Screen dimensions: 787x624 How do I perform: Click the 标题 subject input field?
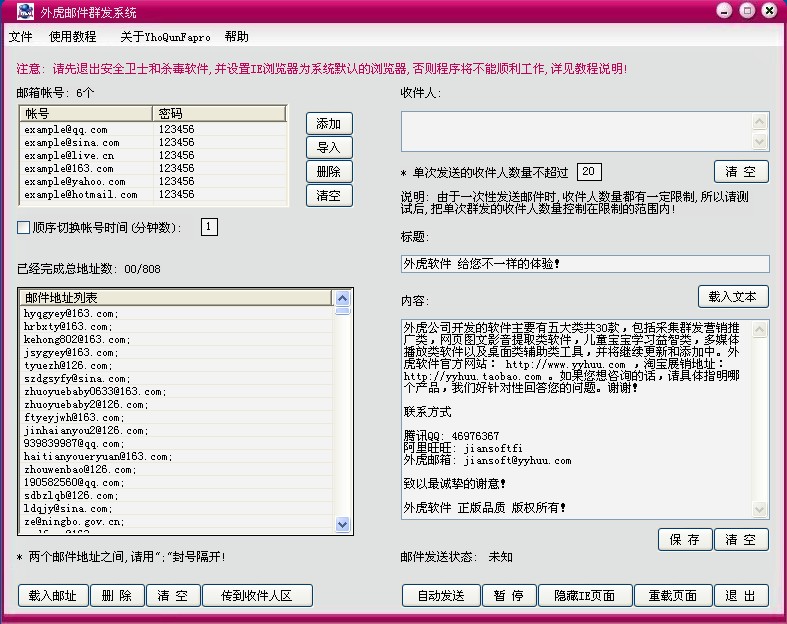(585, 264)
